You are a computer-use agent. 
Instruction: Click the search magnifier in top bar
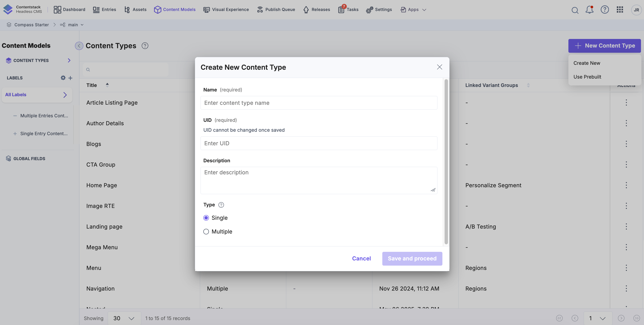(x=575, y=10)
